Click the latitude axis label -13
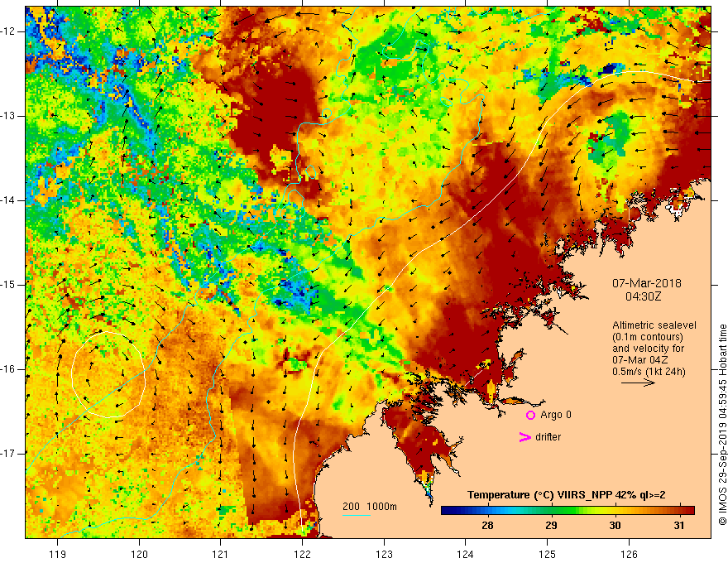Screen dimensions: 728x563 click(8, 116)
